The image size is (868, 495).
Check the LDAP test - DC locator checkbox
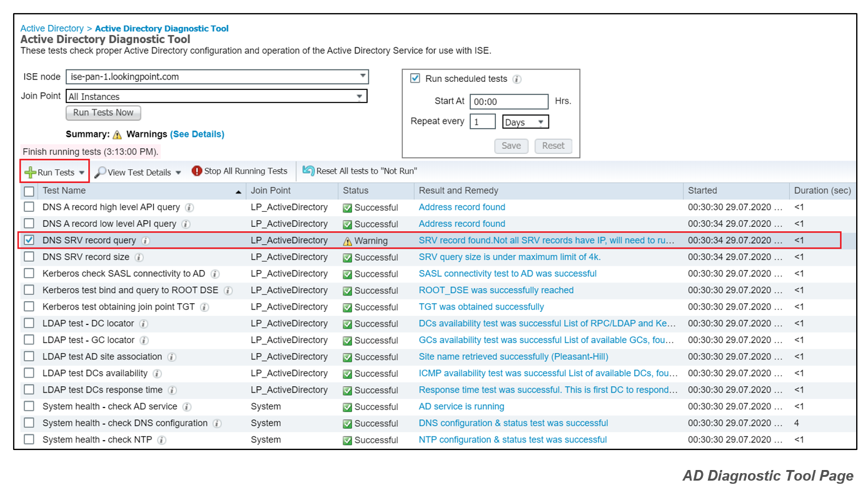pyautogui.click(x=29, y=323)
